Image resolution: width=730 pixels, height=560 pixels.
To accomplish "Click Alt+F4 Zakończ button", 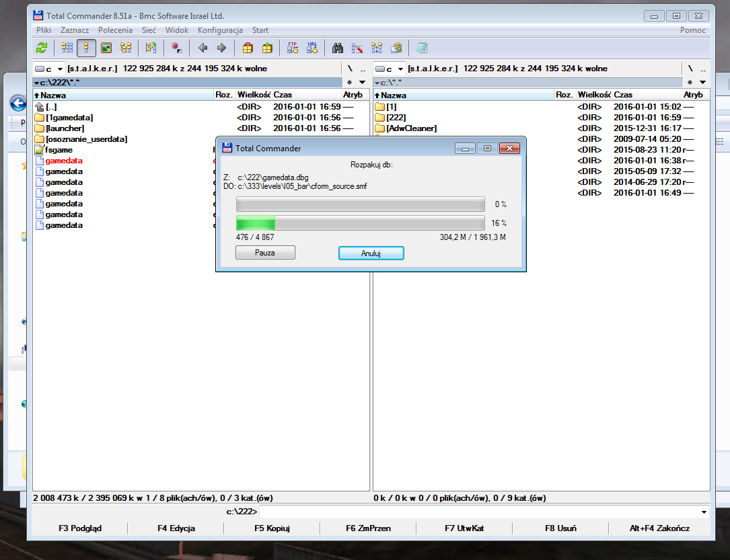I will pyautogui.click(x=660, y=528).
